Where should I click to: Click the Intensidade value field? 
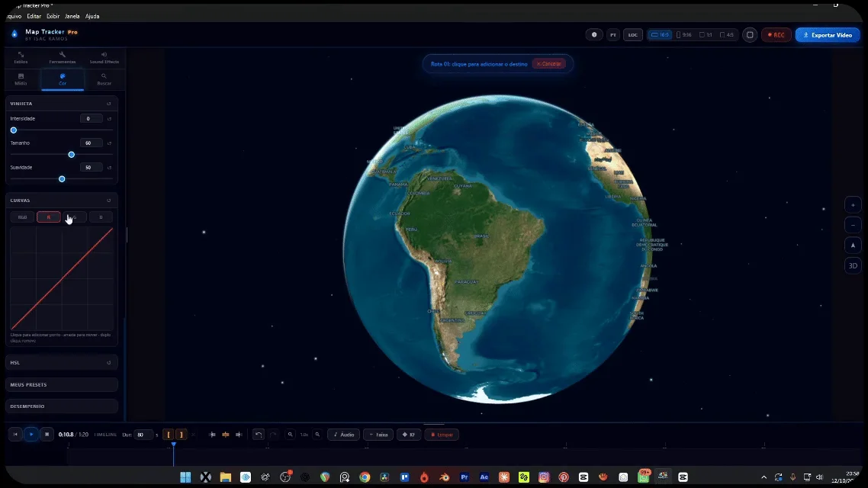point(91,118)
